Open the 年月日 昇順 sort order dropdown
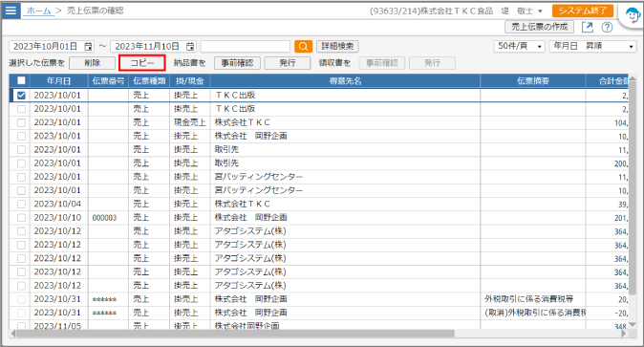 coord(592,47)
